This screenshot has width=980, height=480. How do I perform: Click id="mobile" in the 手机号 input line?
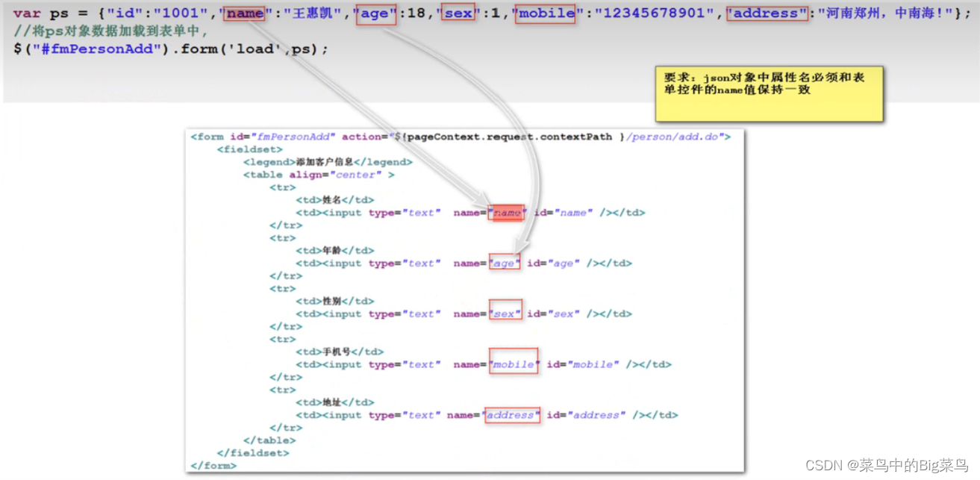coord(583,364)
